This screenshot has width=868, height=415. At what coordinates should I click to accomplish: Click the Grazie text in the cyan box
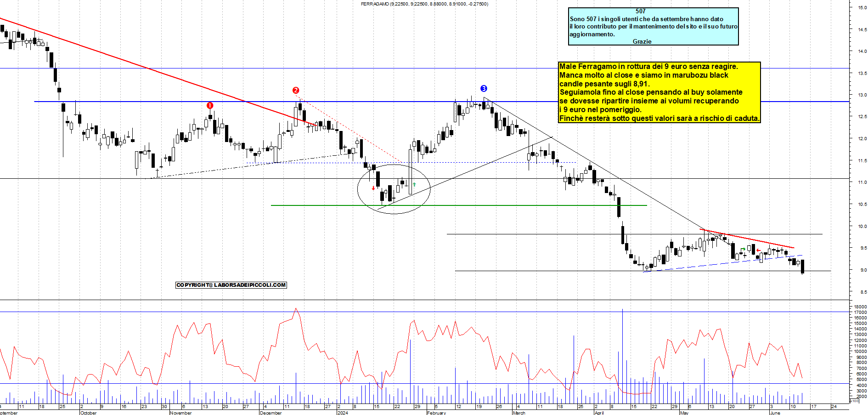click(642, 41)
